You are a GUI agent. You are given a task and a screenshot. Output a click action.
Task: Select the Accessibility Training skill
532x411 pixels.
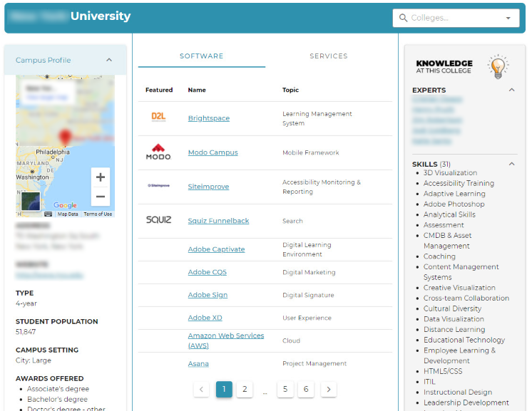point(459,183)
